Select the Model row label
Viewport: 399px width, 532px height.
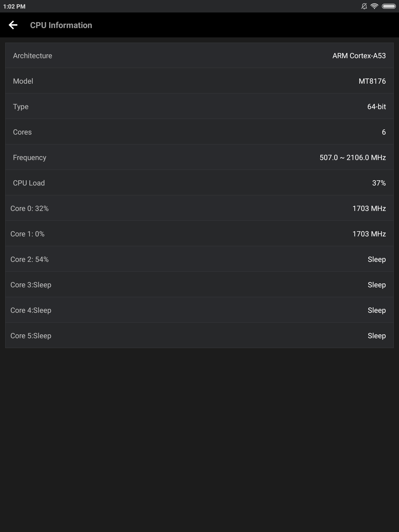pyautogui.click(x=23, y=81)
